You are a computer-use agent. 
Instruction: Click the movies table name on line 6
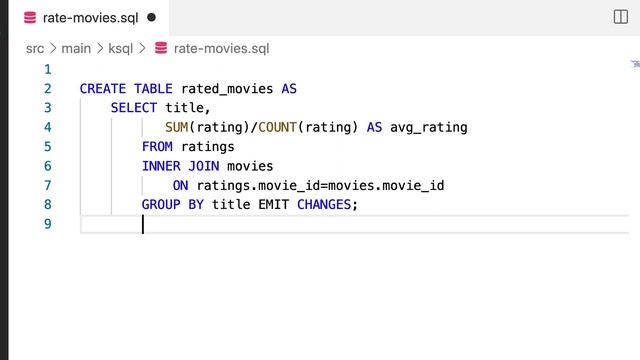point(250,166)
